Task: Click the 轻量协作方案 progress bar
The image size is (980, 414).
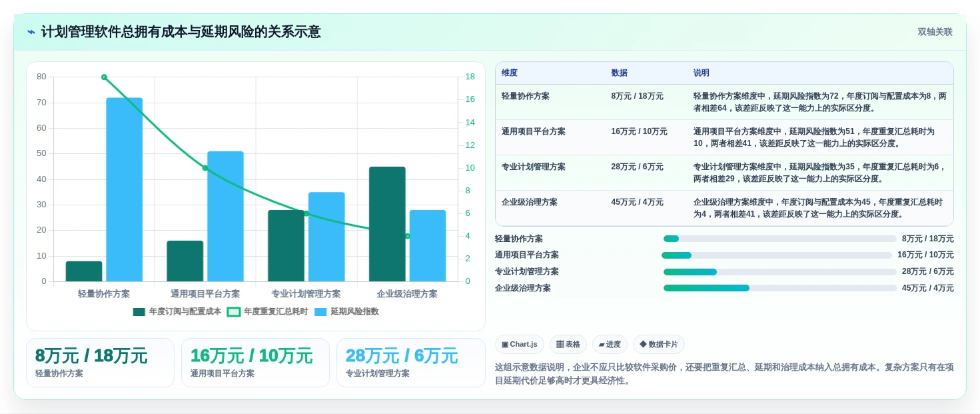Action: click(x=780, y=239)
